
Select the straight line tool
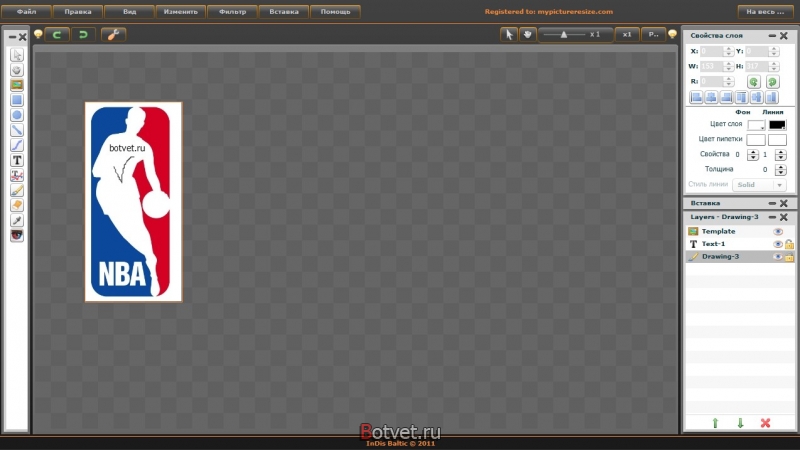pyautogui.click(x=17, y=130)
